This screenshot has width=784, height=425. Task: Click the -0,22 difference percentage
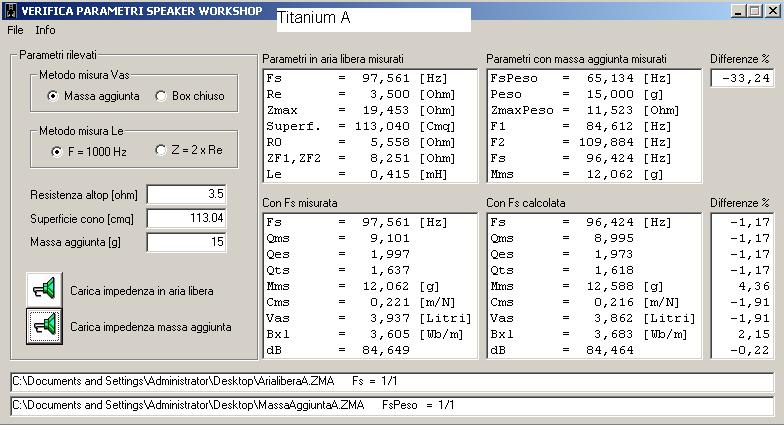click(x=750, y=350)
